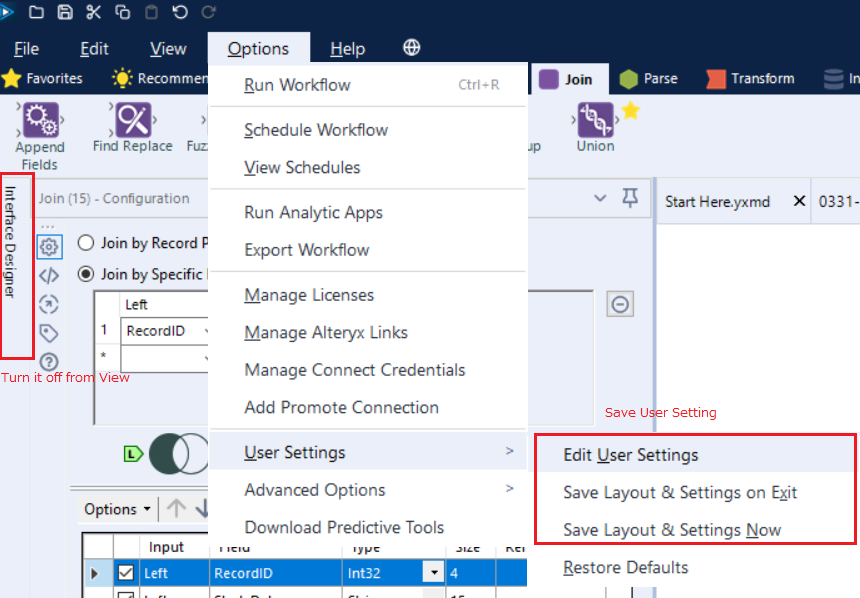Click the minus remove row button
This screenshot has height=598, width=860.
(620, 304)
